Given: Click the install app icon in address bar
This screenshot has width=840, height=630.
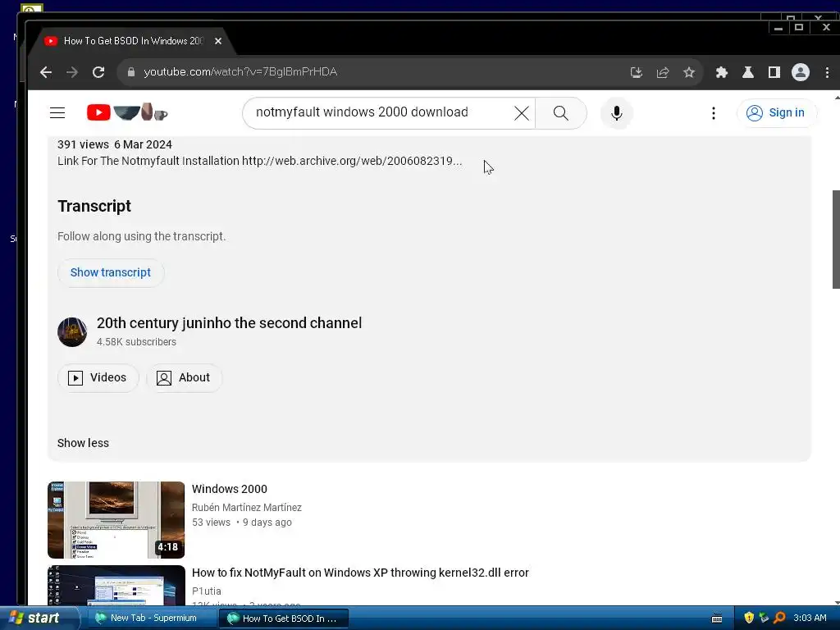Looking at the screenshot, I should pyautogui.click(x=637, y=72).
